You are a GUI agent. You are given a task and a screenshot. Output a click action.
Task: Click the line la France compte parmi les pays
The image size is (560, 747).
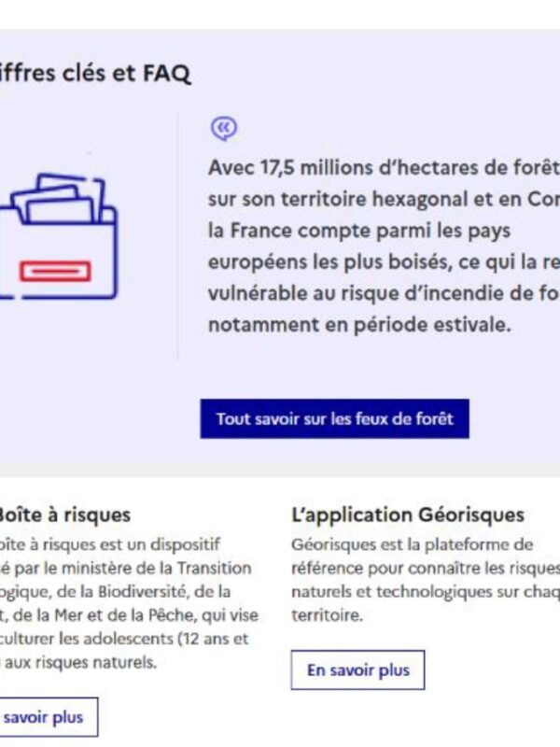point(359,231)
